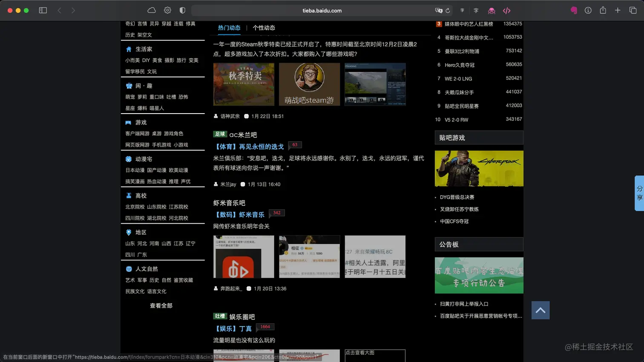
Task: Open the 美食 category link
Action: 157,60
